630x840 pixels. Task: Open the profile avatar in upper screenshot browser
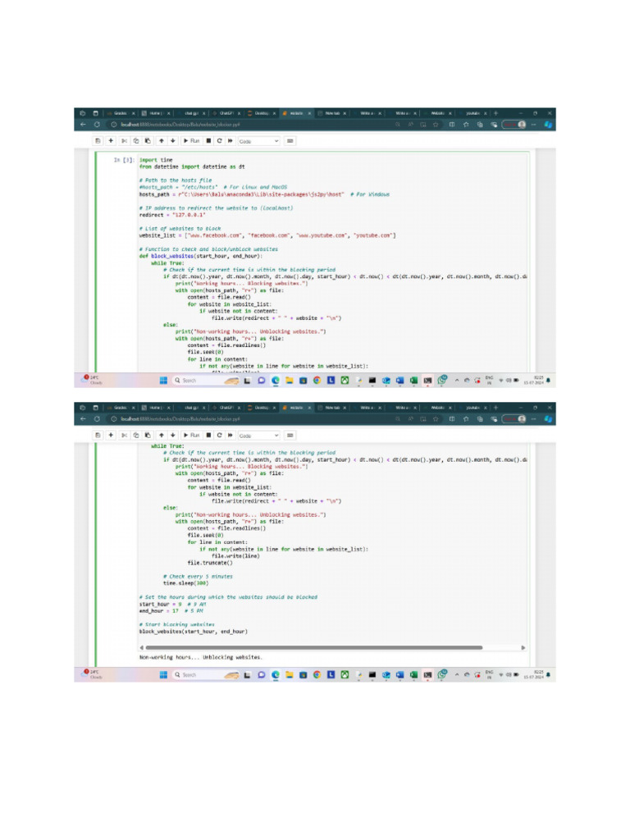click(521, 125)
